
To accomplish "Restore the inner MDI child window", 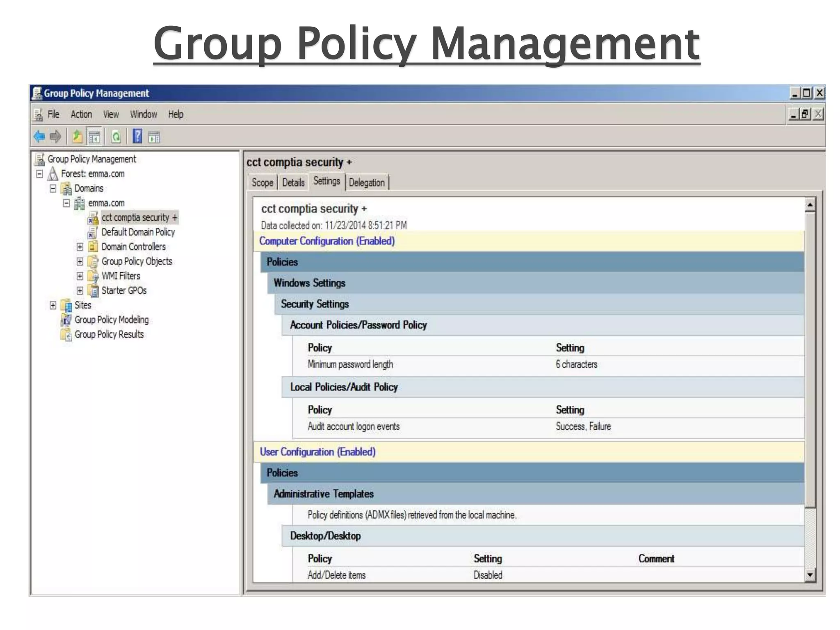I will coord(806,114).
